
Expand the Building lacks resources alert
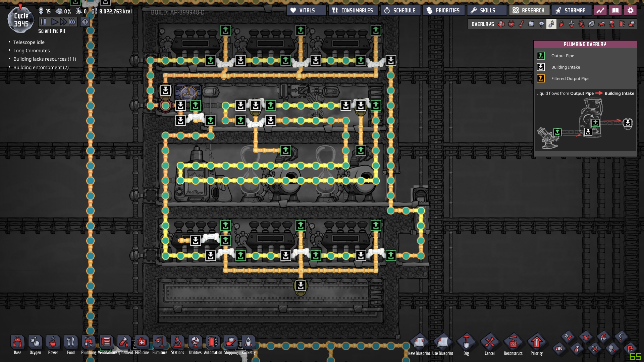click(45, 59)
